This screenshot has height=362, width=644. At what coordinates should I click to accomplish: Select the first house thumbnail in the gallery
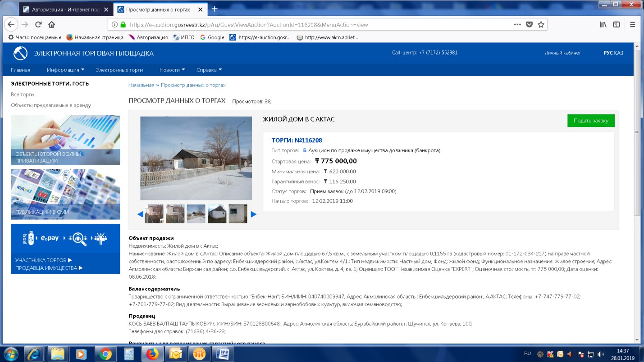[x=154, y=214]
